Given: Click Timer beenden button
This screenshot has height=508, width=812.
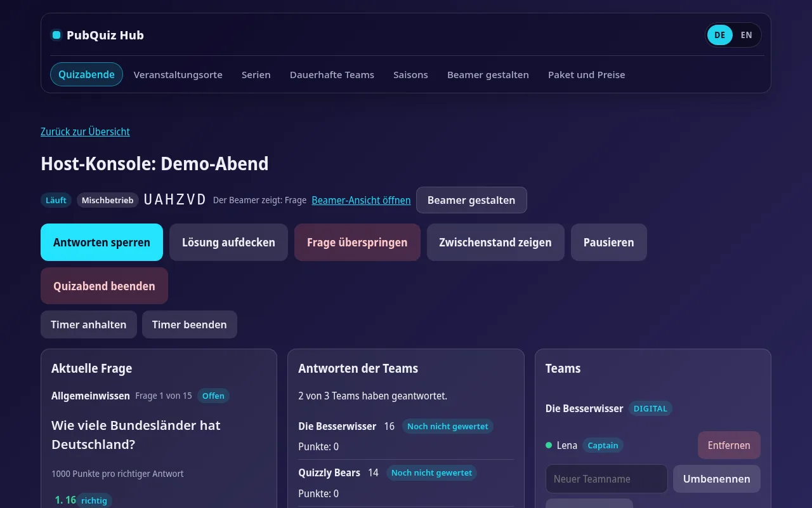Looking at the screenshot, I should [x=190, y=324].
